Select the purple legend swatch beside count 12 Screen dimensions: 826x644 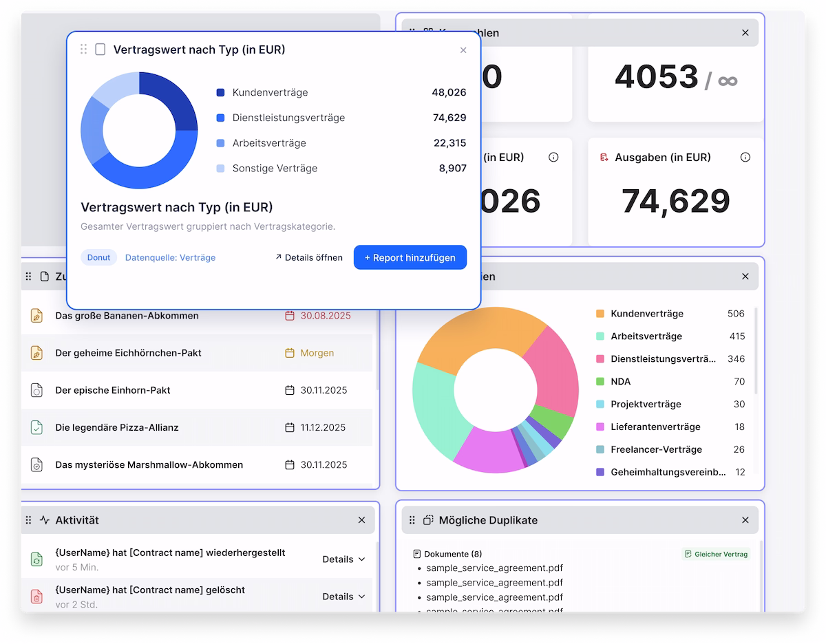tap(600, 473)
